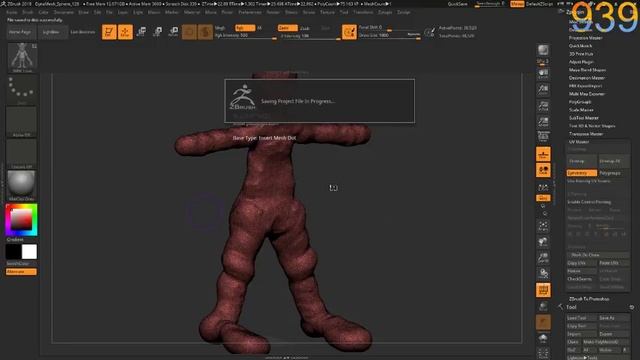The width and height of the screenshot is (640, 360).
Task: Toggle the Floor grid button
Action: pos(543,154)
